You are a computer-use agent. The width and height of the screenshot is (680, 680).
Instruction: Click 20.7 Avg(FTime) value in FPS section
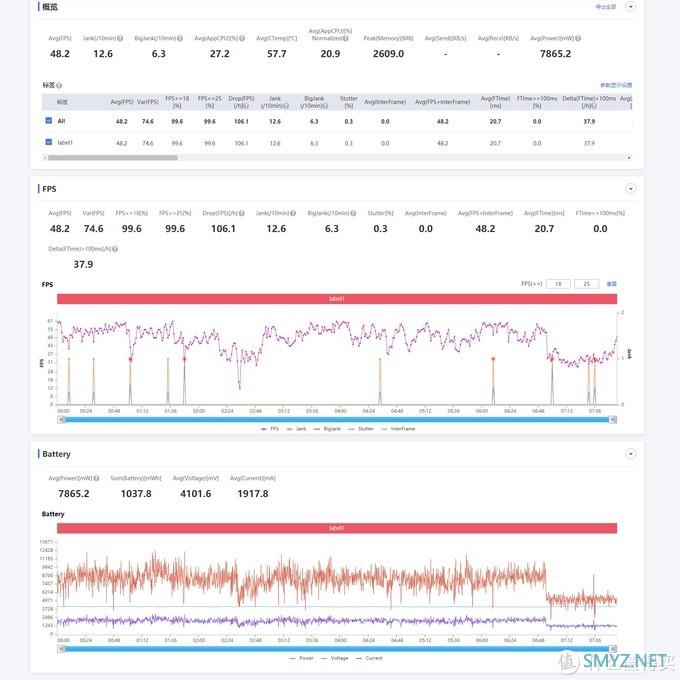(544, 229)
